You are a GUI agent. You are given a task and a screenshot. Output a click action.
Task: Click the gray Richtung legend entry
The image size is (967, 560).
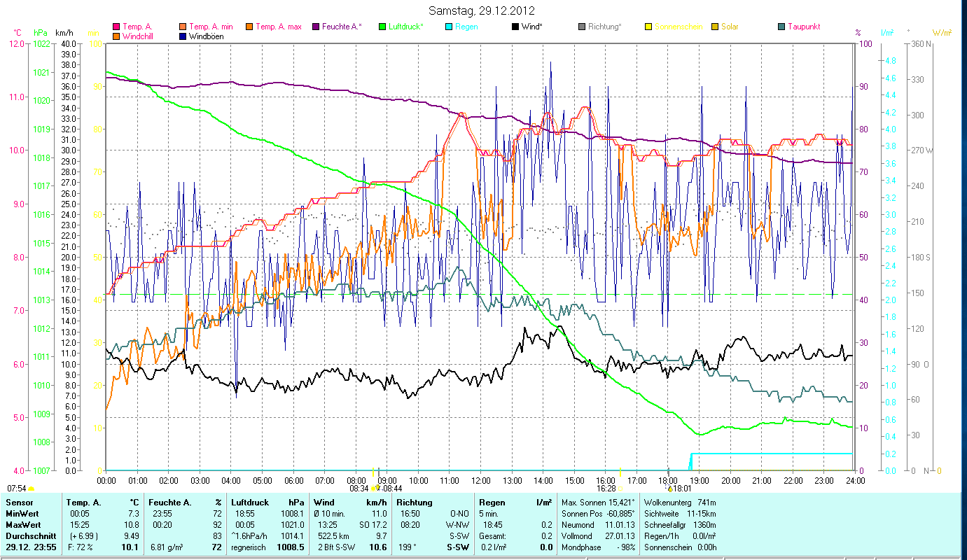pos(599,27)
